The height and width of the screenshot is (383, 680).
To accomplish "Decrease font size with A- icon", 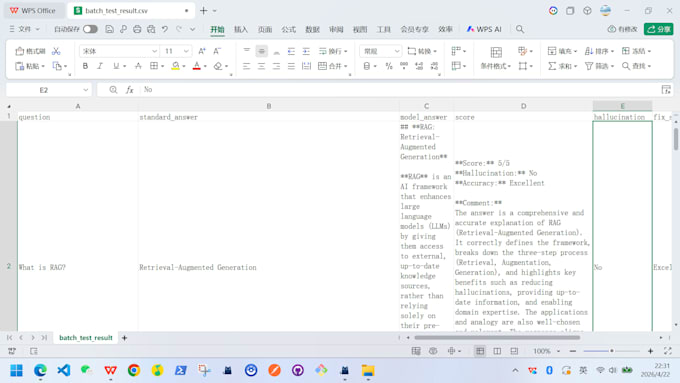I will pyautogui.click(x=217, y=51).
